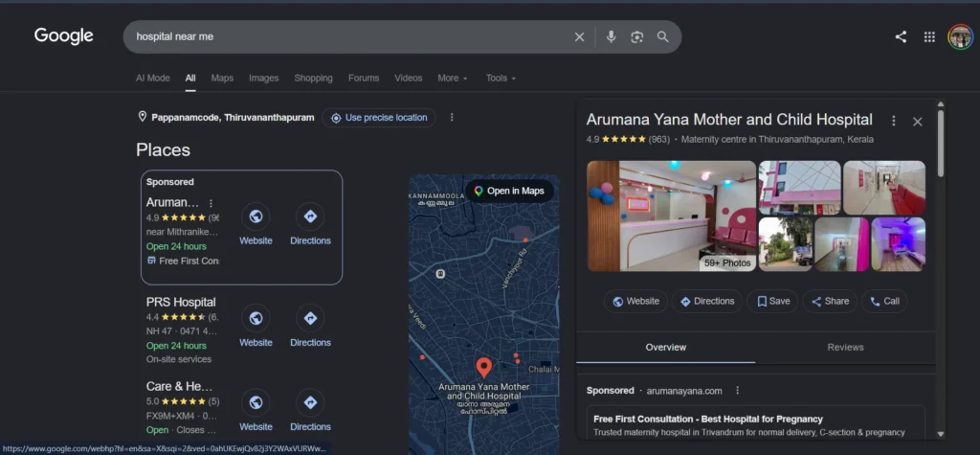Open Google account profile avatar

pyautogui.click(x=960, y=37)
